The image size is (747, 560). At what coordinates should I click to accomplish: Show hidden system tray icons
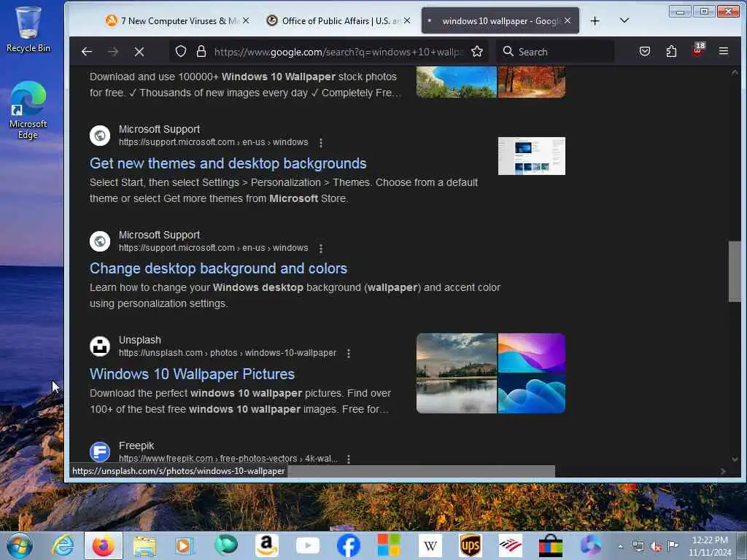(x=620, y=547)
